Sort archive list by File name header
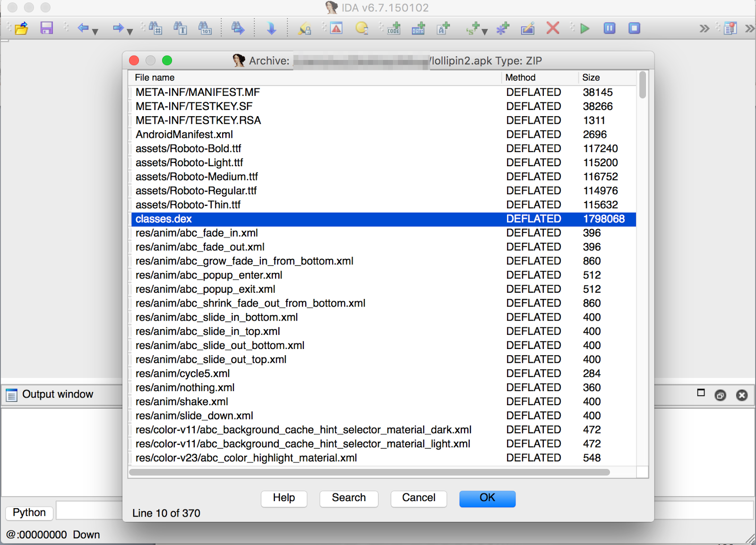Screen dimensions: 756x545 315,77
